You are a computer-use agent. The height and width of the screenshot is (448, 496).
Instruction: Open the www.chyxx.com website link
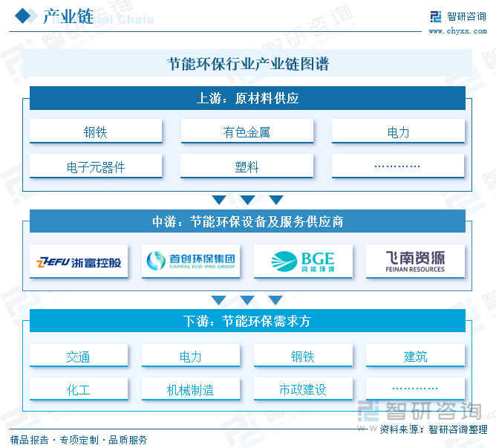(x=457, y=30)
